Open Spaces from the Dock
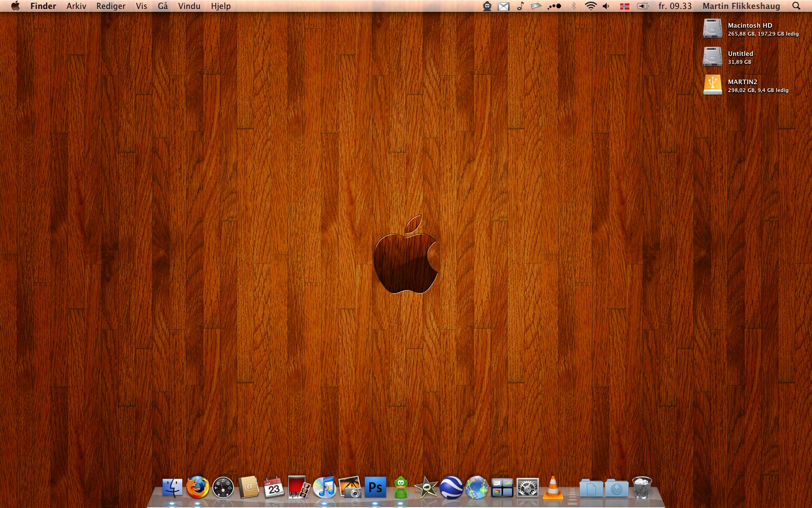812x508 pixels. click(x=502, y=488)
